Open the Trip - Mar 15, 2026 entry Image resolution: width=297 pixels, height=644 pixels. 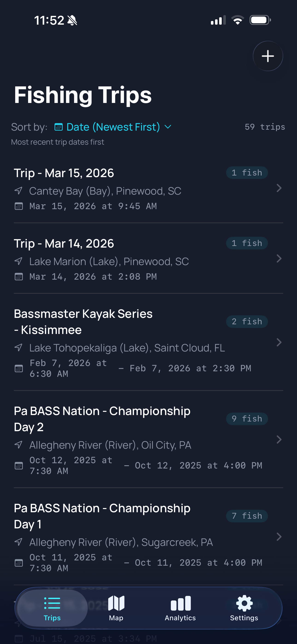tap(64, 173)
